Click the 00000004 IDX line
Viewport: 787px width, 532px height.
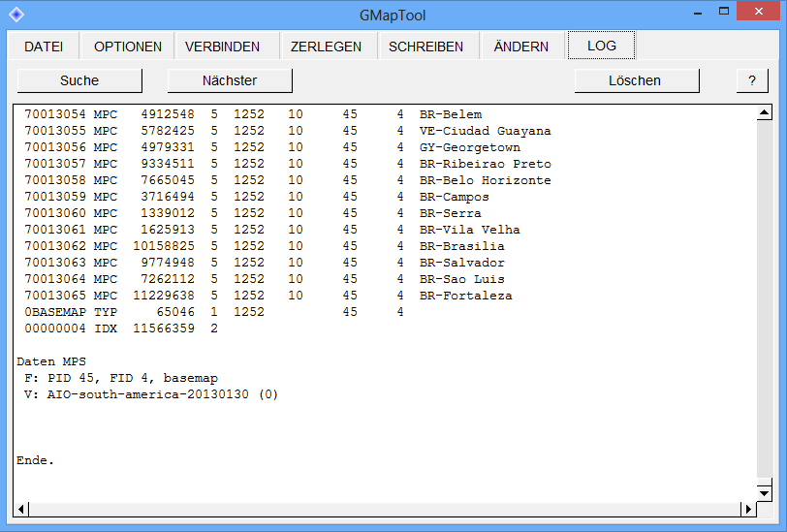click(121, 329)
